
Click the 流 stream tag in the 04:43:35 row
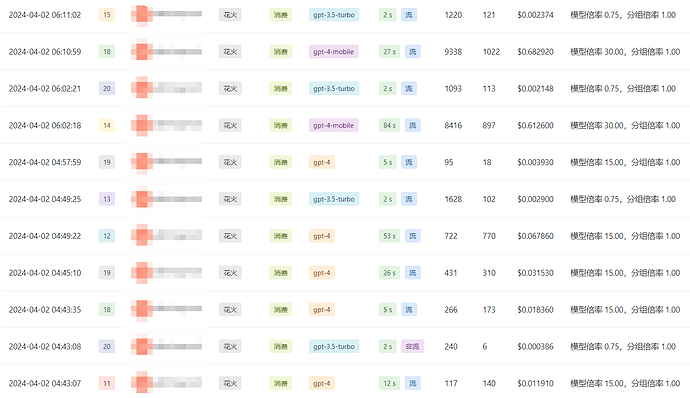point(409,310)
